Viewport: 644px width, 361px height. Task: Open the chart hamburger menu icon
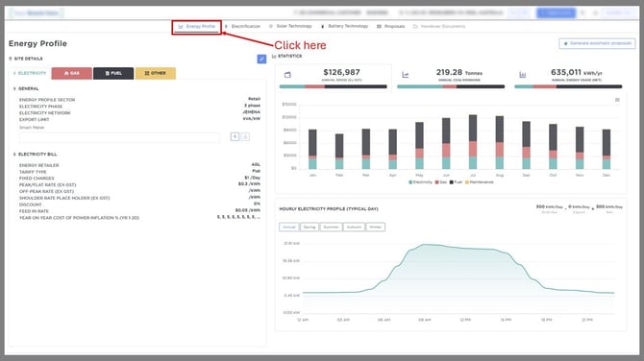point(617,100)
